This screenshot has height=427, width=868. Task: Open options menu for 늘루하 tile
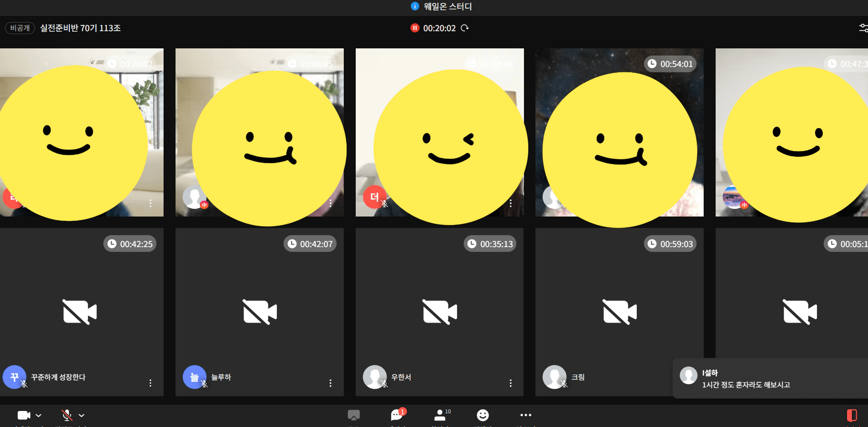coord(330,383)
